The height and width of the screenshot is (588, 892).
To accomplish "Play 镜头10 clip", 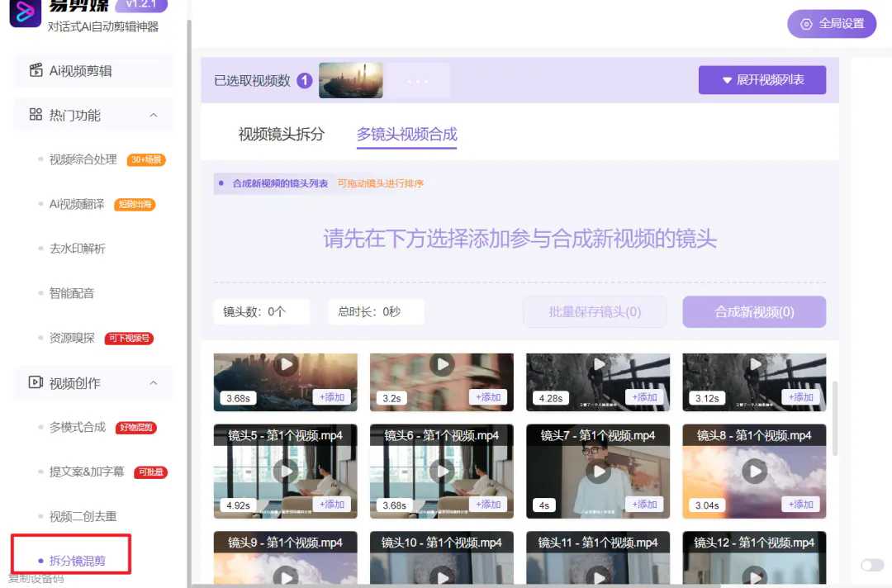I will (442, 576).
